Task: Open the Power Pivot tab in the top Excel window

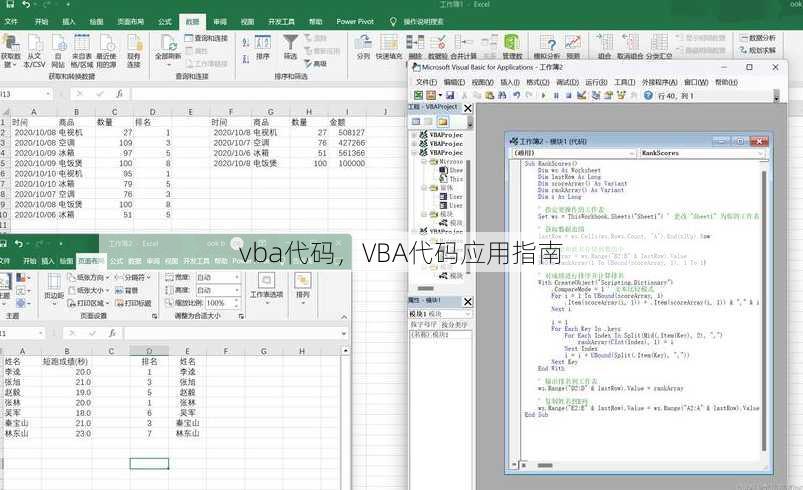Action: 355,22
